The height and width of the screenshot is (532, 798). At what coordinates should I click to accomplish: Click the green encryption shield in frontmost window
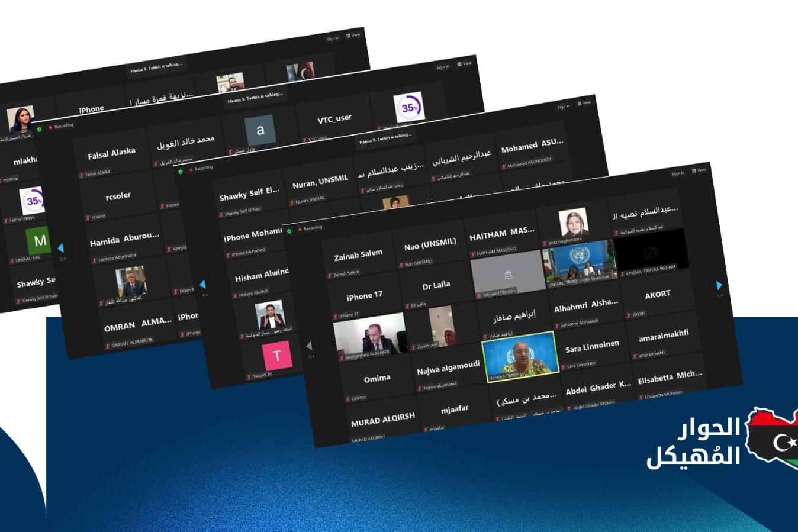[289, 231]
